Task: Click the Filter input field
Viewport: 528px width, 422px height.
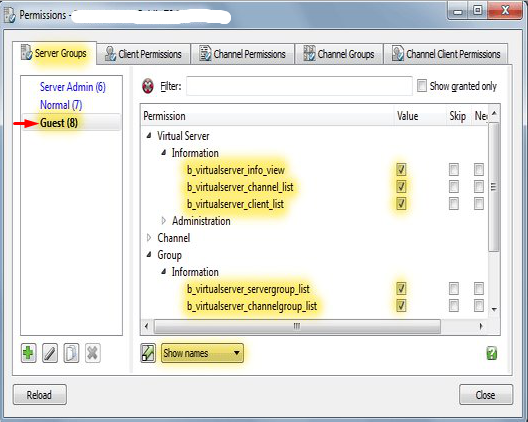Action: (x=299, y=86)
